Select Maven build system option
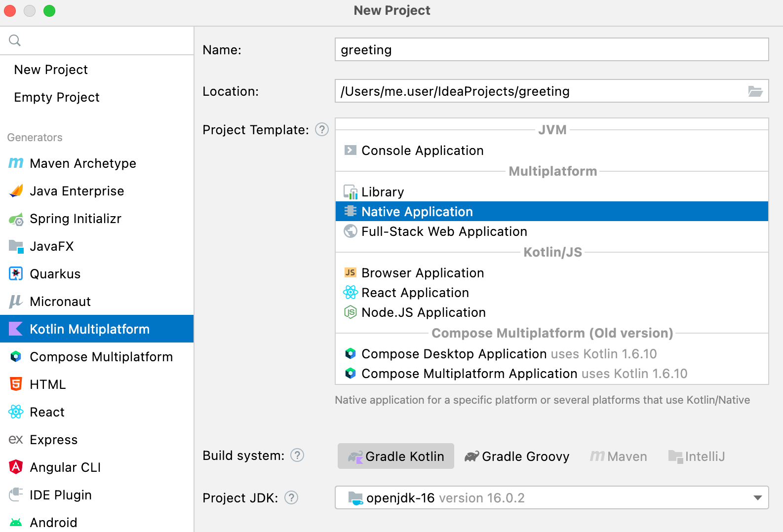 pyautogui.click(x=619, y=456)
